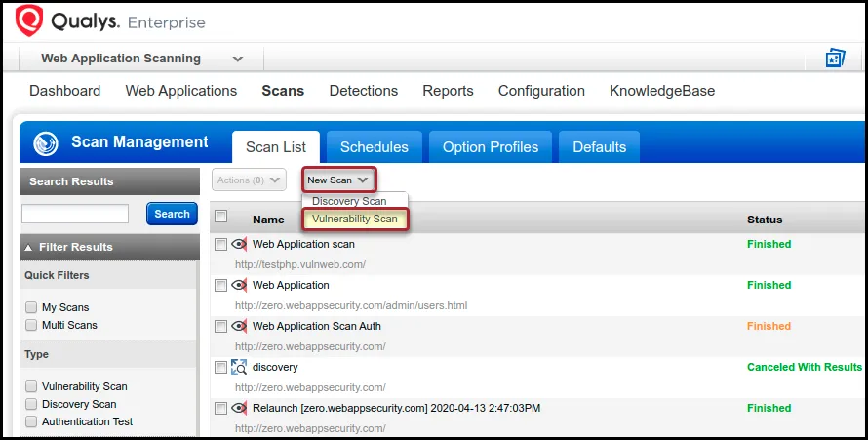Choose Vulnerability Scan from the menu

355,219
